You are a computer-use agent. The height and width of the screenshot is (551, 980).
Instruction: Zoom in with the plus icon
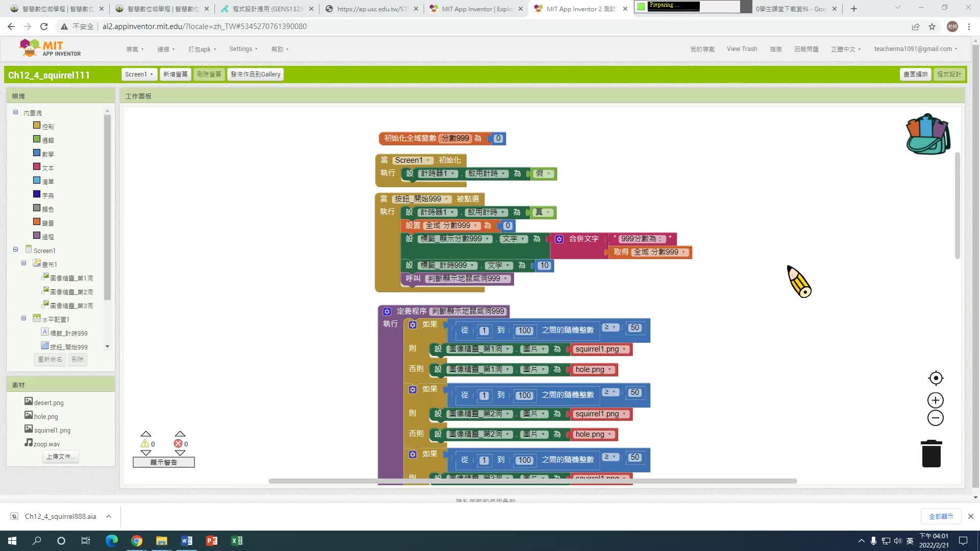[x=935, y=400]
